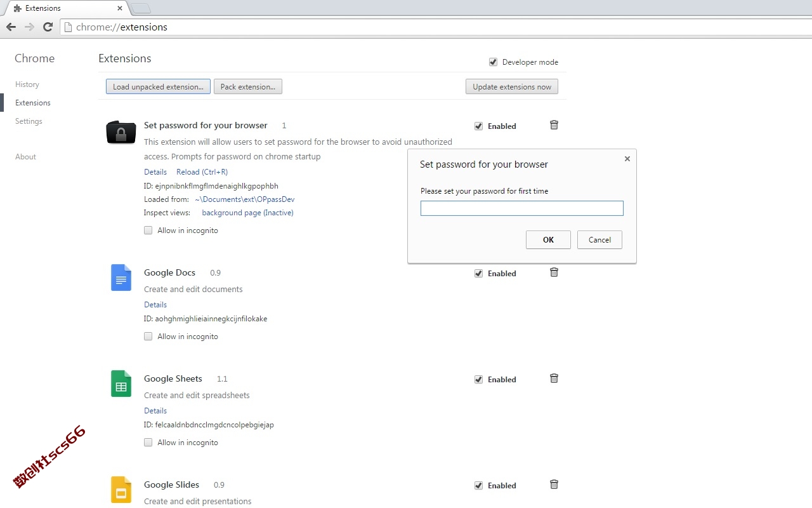Allow Google Docs in incognito
Screen dimensions: 812x508
coord(148,337)
